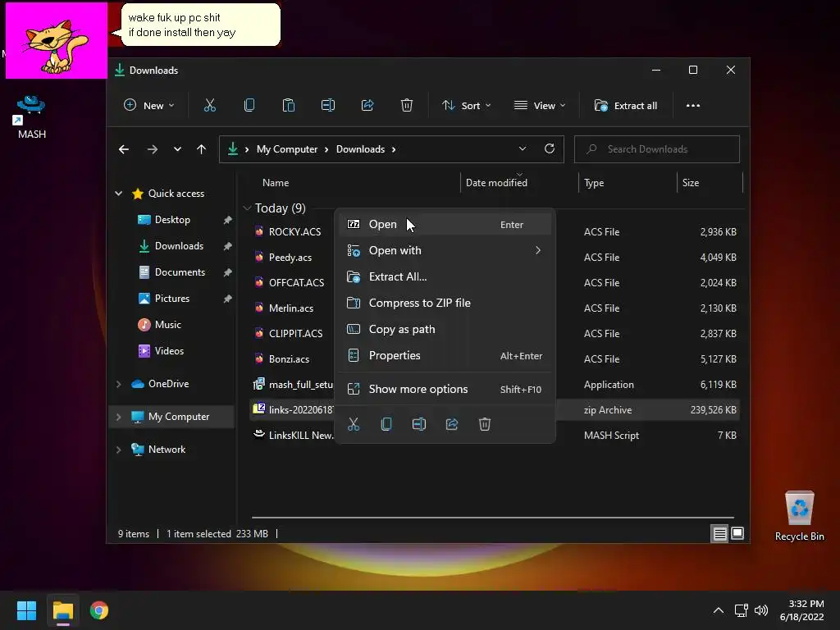Click Downloads in the address breadcrumb

coord(360,149)
